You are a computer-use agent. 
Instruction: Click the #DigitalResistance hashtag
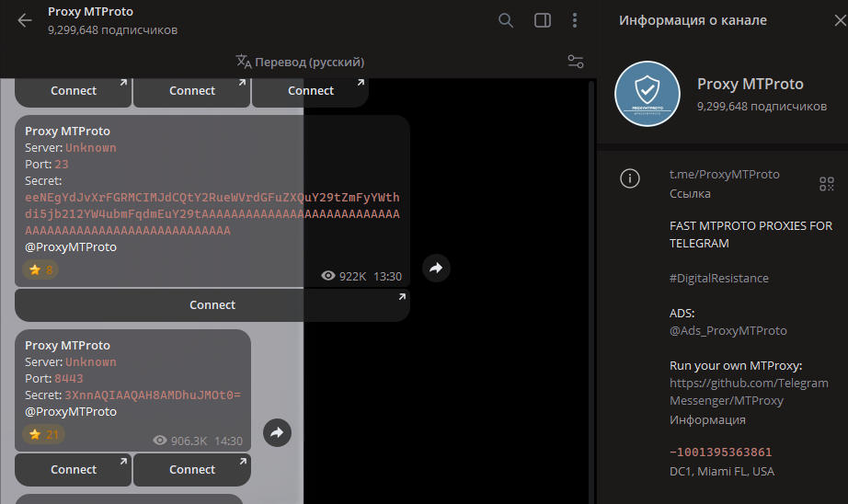coord(718,278)
